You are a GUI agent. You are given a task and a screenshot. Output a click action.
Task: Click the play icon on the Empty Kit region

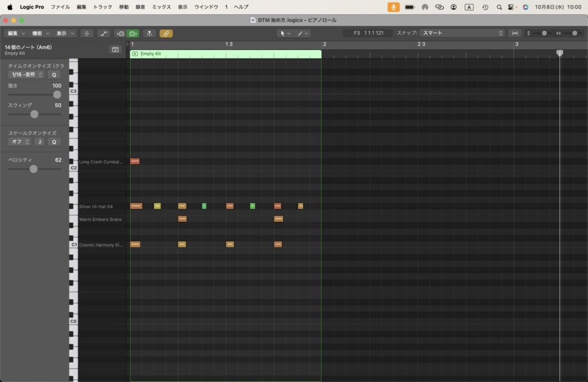pyautogui.click(x=135, y=54)
